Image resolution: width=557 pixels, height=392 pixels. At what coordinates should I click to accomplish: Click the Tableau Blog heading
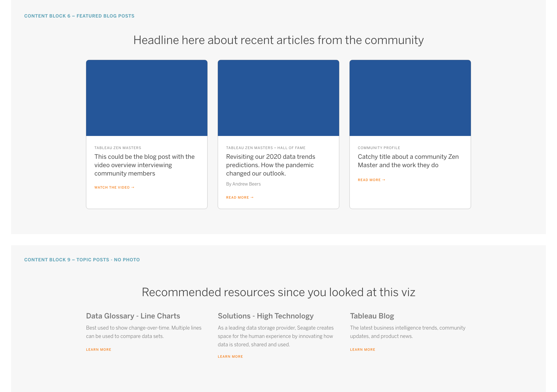pyautogui.click(x=372, y=316)
